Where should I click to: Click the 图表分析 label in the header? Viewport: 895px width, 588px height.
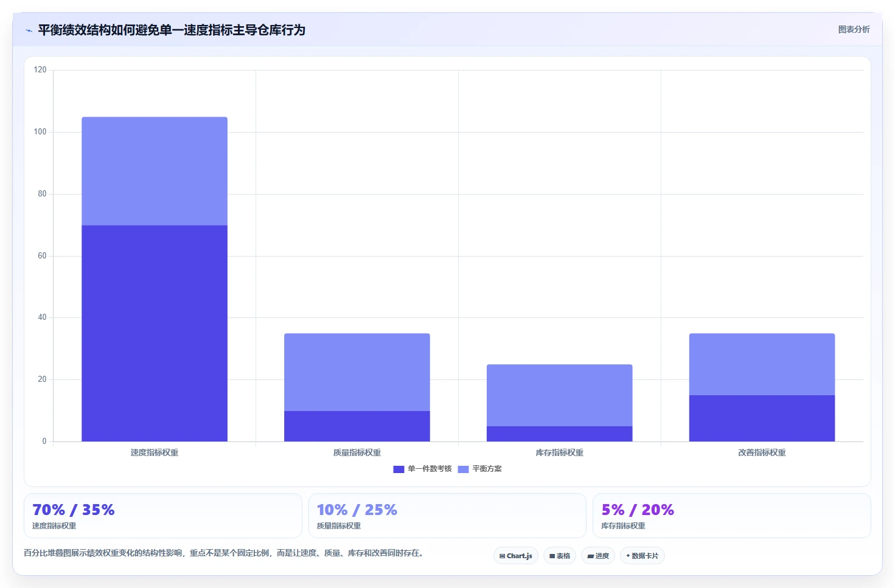[854, 29]
